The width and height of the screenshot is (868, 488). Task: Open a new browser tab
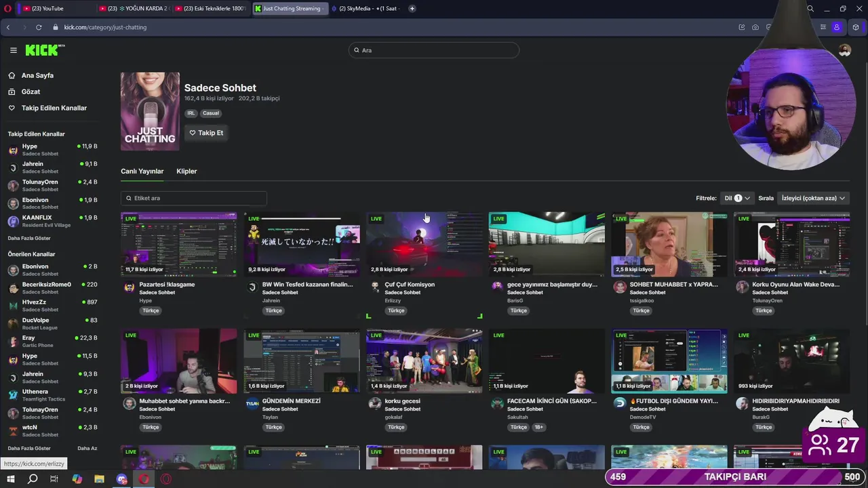[x=412, y=9]
